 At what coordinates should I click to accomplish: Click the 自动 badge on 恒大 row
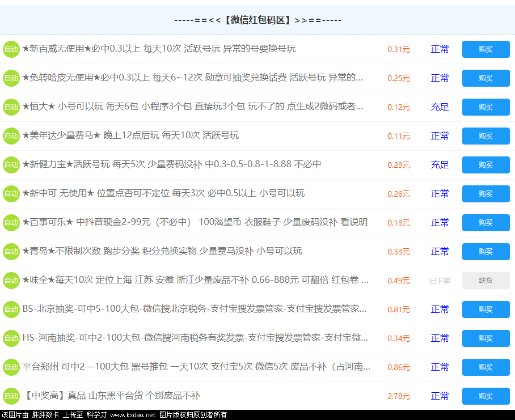11,107
